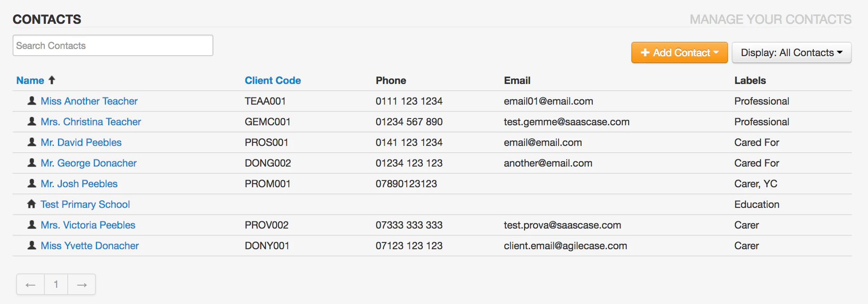Click the previous page arrow button

coord(30,284)
